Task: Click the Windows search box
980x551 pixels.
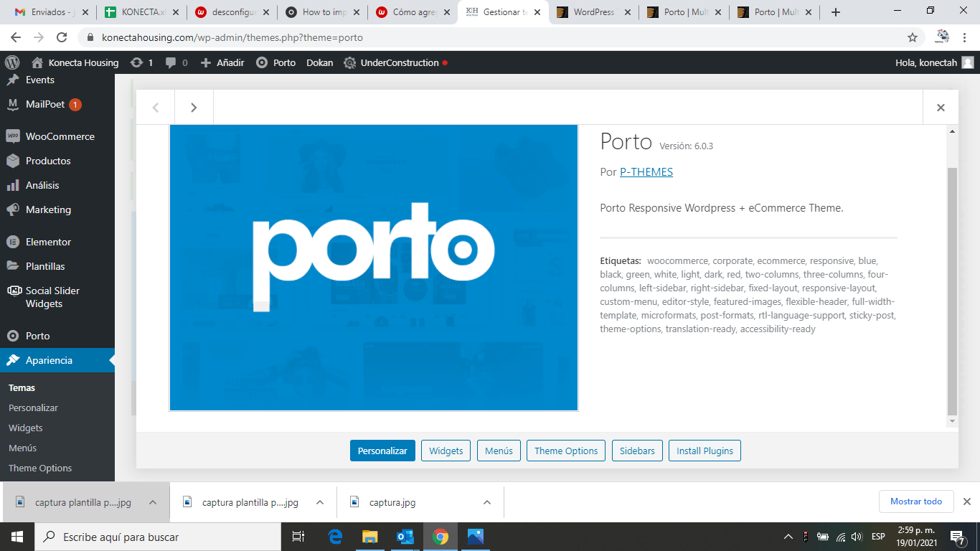Action: point(158,537)
